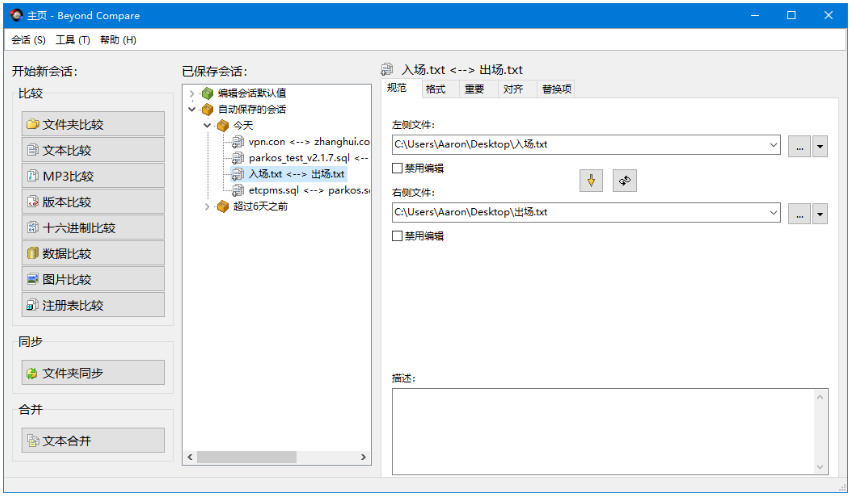
Task: Open the right file path combo box dropdown
Action: (773, 213)
